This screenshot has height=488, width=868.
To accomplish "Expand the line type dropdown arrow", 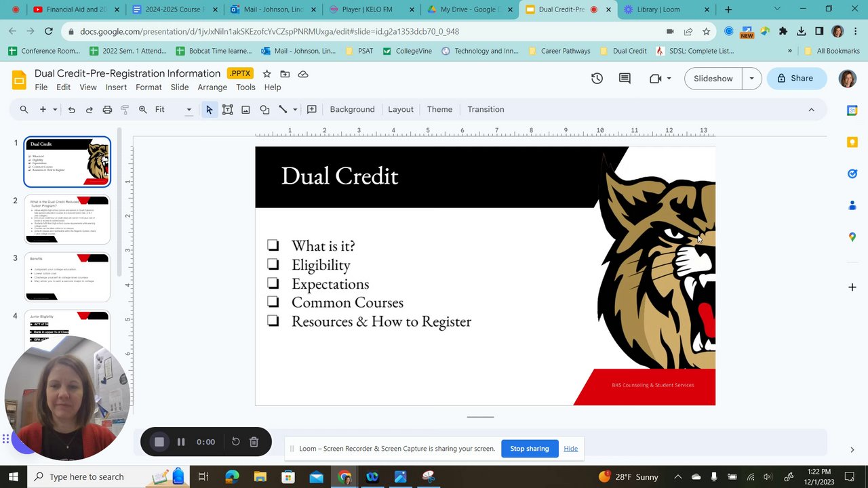I will click(295, 109).
